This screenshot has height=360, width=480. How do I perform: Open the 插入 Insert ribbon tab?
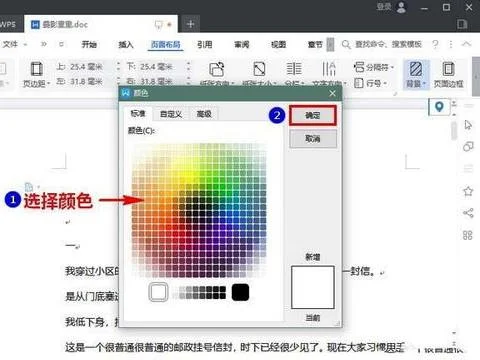click(x=126, y=44)
